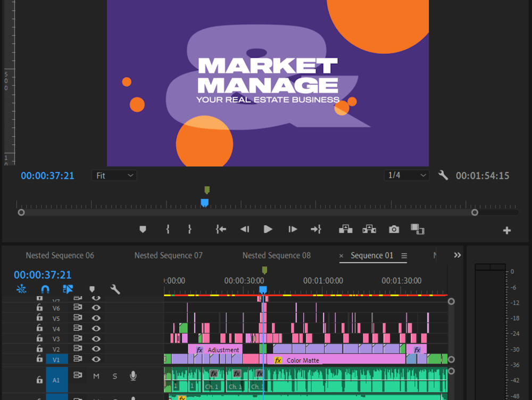Screen dimensions: 532x400
Task: Open the Fit zoom level dropdown
Action: (x=114, y=176)
